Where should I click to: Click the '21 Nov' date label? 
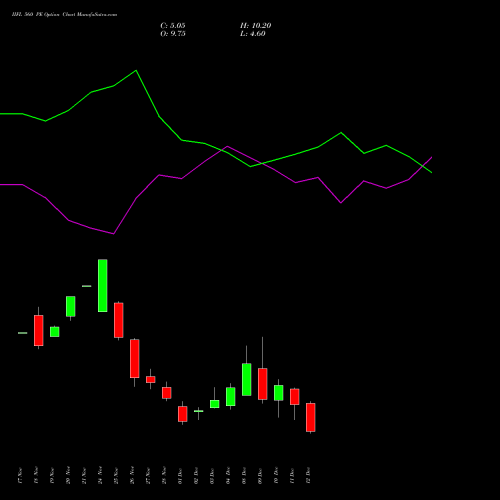tap(84, 475)
